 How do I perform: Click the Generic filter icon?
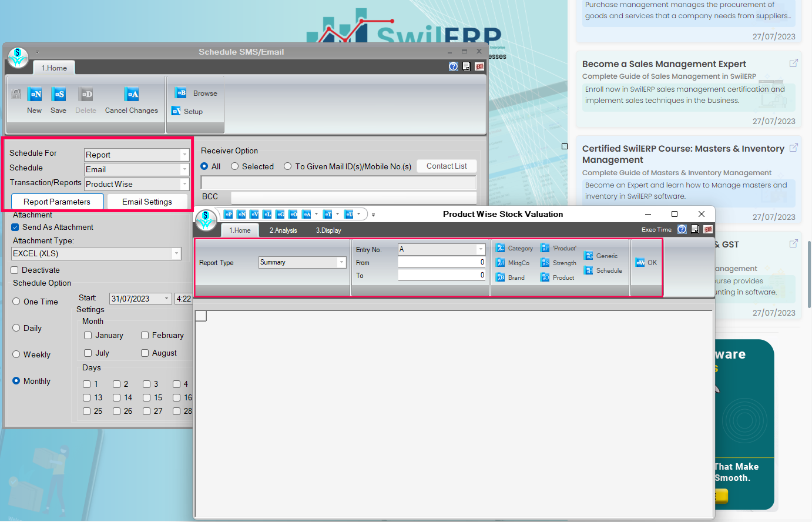[588, 256]
